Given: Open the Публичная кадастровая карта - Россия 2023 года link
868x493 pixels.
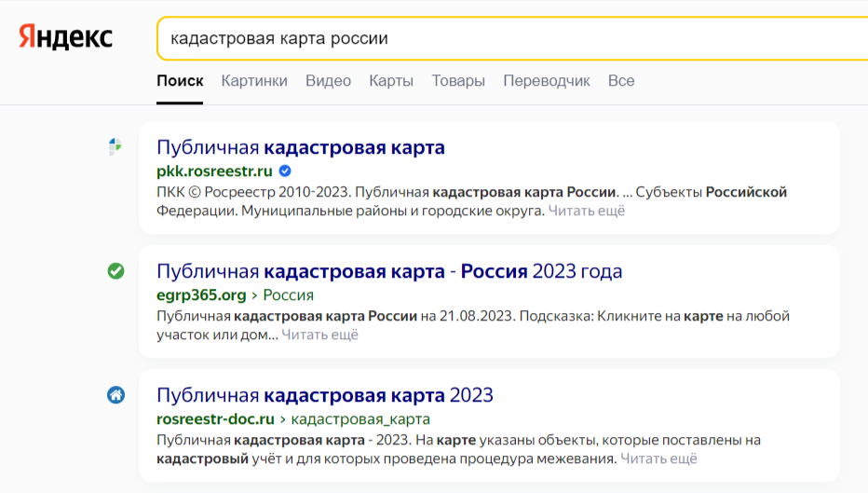Looking at the screenshot, I should (389, 271).
